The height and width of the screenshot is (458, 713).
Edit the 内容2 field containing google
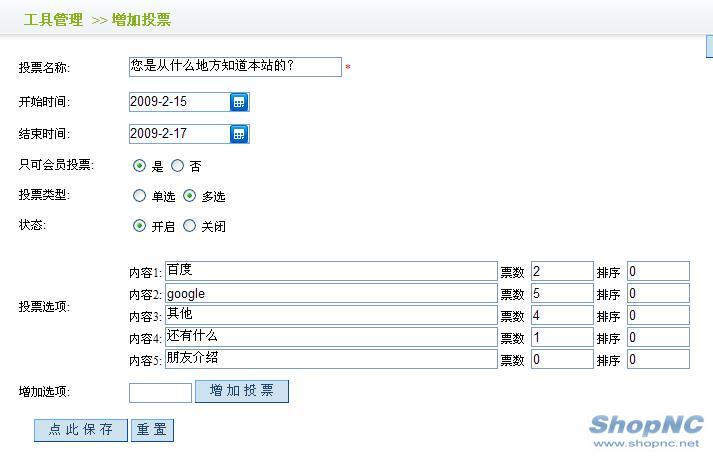point(330,294)
